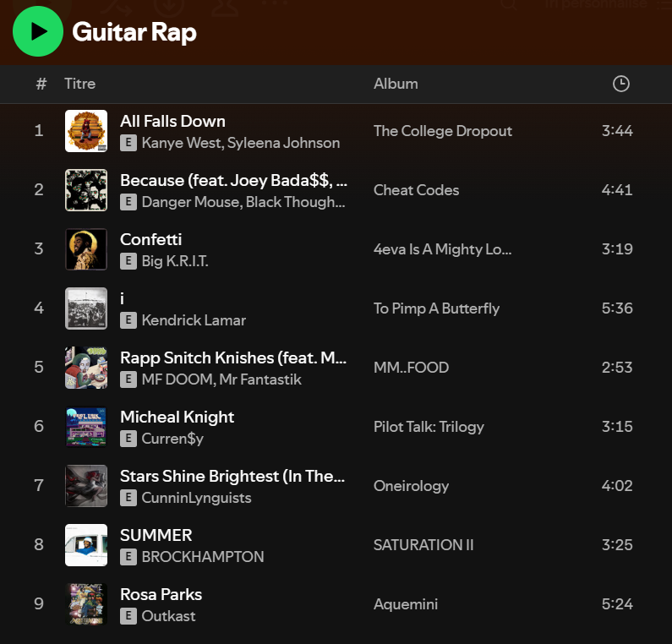This screenshot has width=672, height=644.
Task: Open artist Outkast
Action: pyautogui.click(x=168, y=616)
